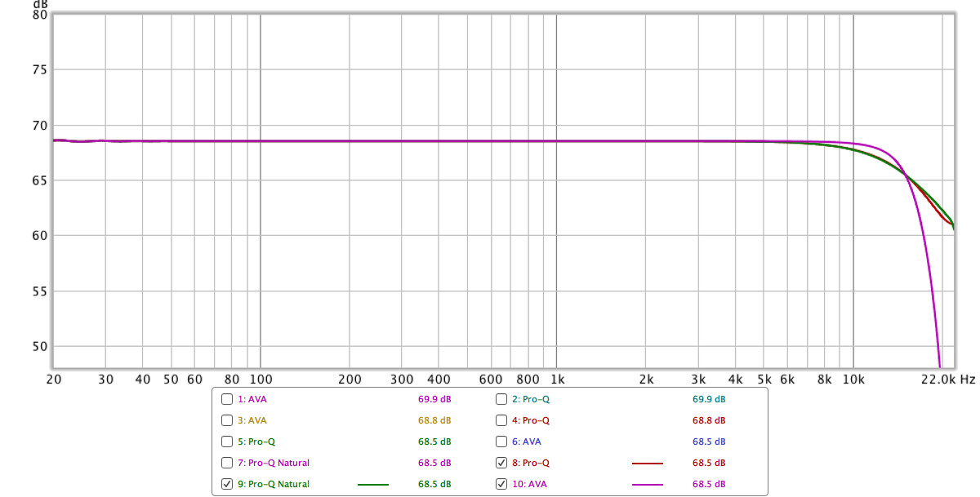Show the "4: Pro-Q" trace via checkbox

[x=501, y=421]
